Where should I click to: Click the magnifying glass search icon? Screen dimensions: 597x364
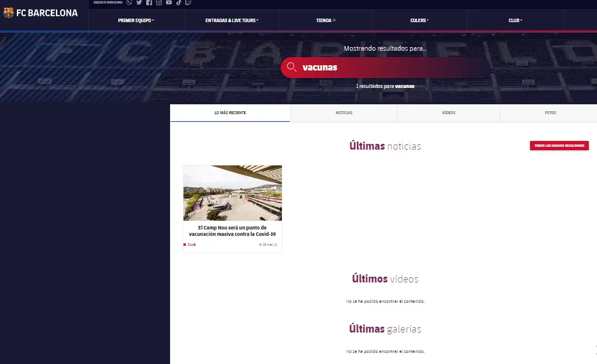[292, 67]
